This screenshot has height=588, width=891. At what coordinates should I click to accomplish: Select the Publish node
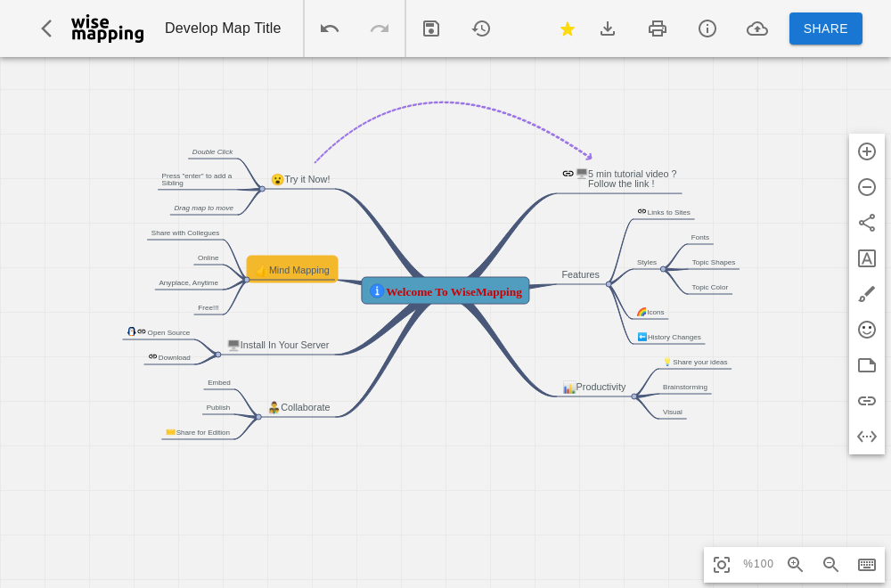[218, 408]
